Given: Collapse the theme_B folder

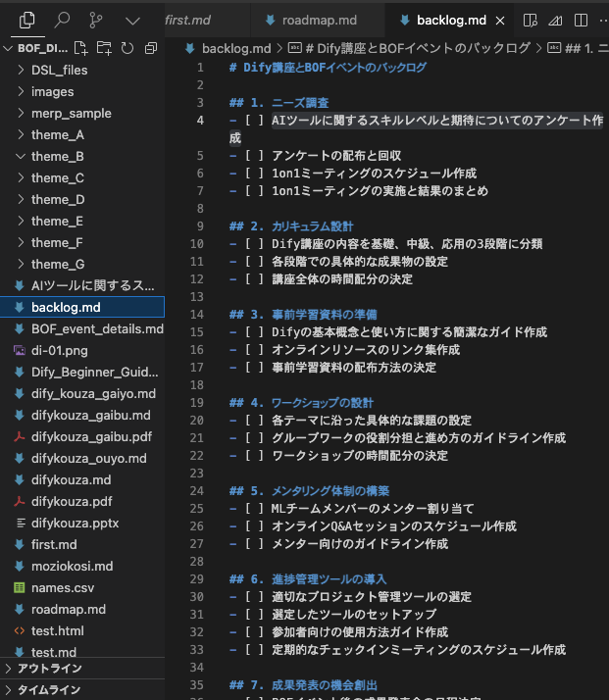Looking at the screenshot, I should point(82,156).
